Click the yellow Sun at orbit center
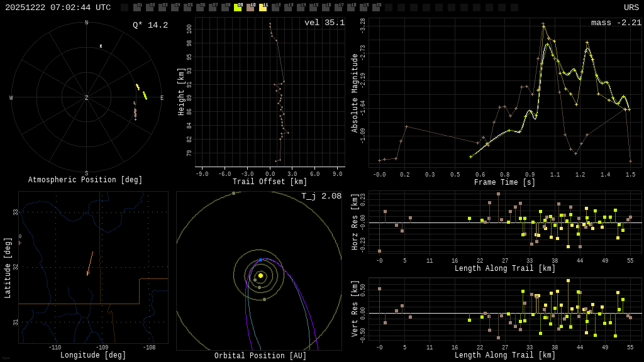 (260, 275)
